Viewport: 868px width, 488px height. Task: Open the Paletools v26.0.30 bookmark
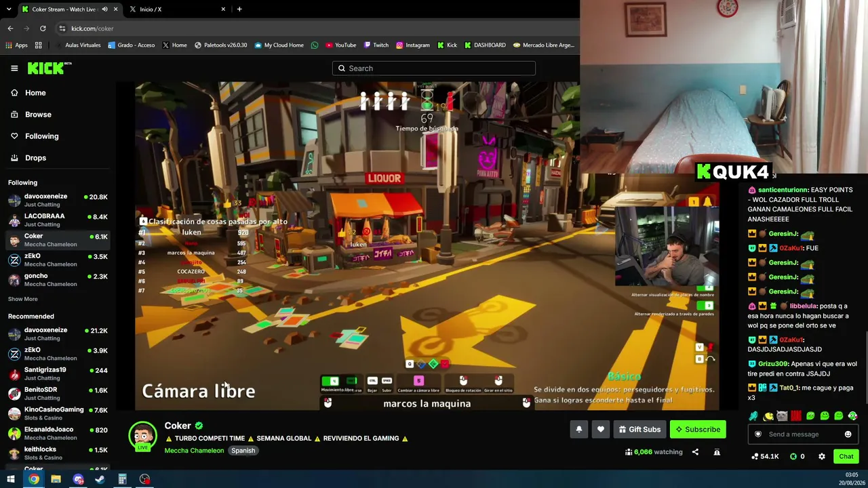point(221,45)
